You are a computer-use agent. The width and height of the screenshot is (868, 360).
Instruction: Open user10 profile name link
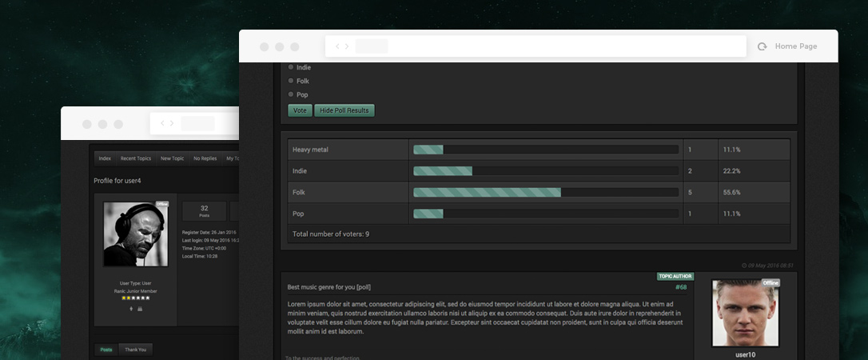click(x=745, y=354)
